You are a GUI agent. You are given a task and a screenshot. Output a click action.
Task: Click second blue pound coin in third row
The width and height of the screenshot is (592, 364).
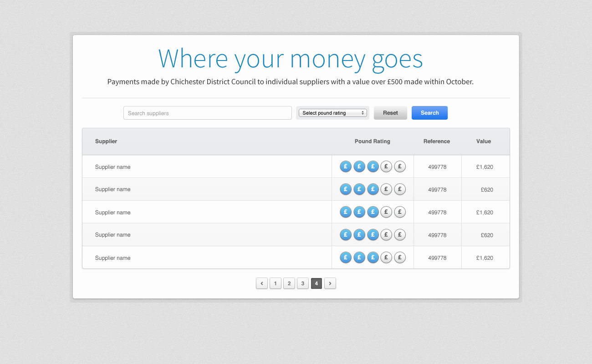(359, 212)
